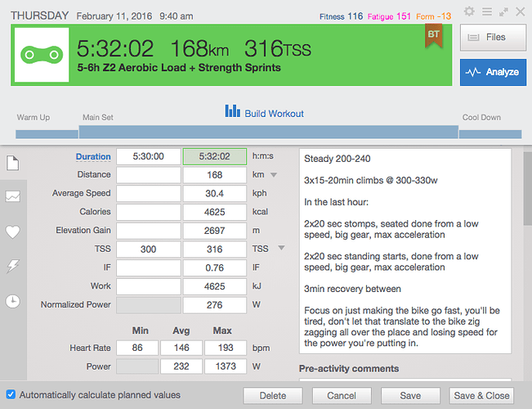532x409 pixels.
Task: Click the Heart Rate Max field 193
Action: tap(226, 348)
